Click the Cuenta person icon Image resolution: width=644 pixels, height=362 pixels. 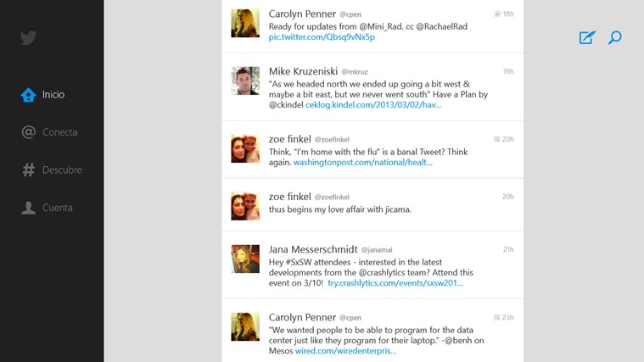coord(28,208)
